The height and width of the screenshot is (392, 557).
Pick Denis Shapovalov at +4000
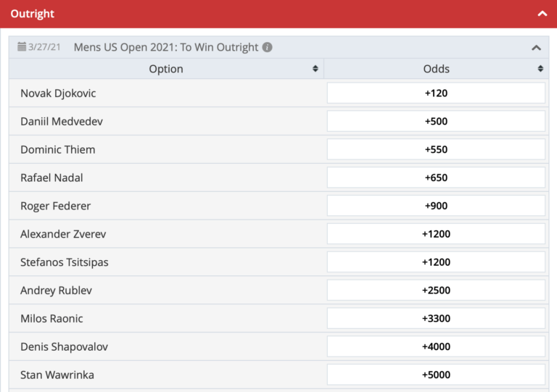point(436,346)
